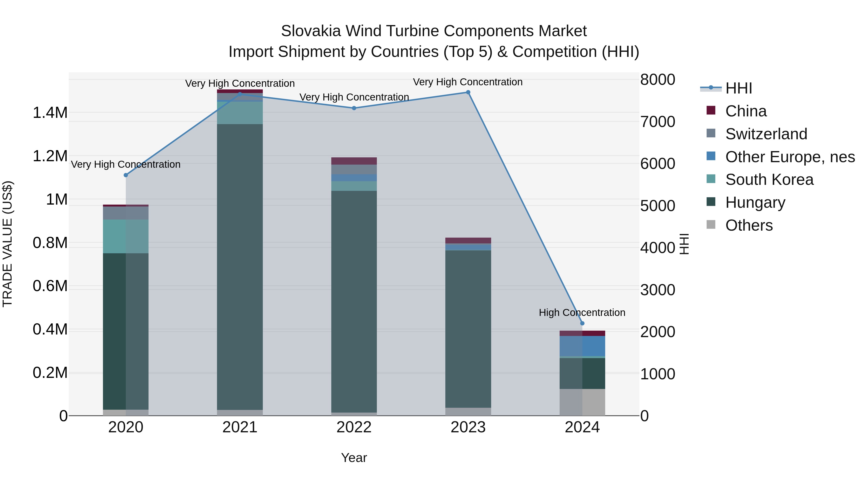
Task: Click the Hungary segment of the 2023 bar
Action: tap(468, 329)
